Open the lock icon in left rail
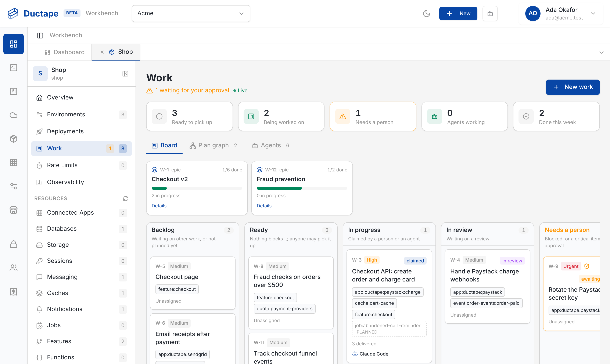The height and width of the screenshot is (364, 610). (x=14, y=244)
